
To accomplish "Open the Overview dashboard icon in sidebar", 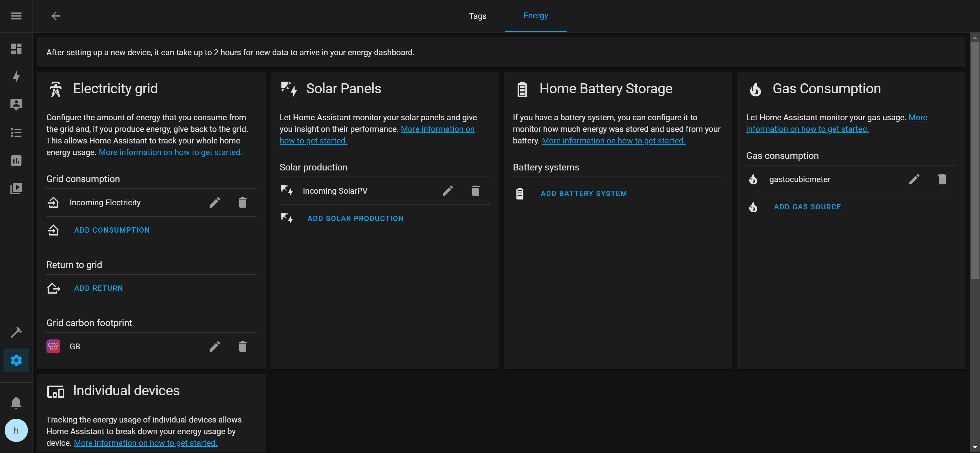I will tap(16, 49).
